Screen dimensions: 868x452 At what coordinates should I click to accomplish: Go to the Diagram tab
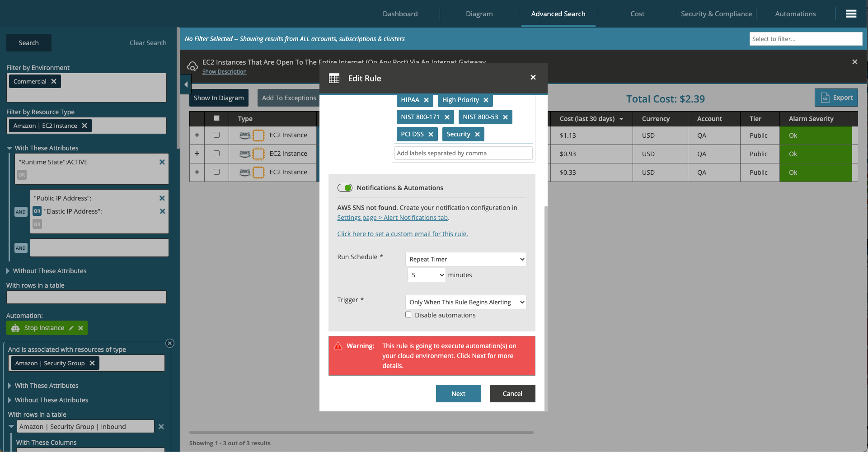point(479,14)
